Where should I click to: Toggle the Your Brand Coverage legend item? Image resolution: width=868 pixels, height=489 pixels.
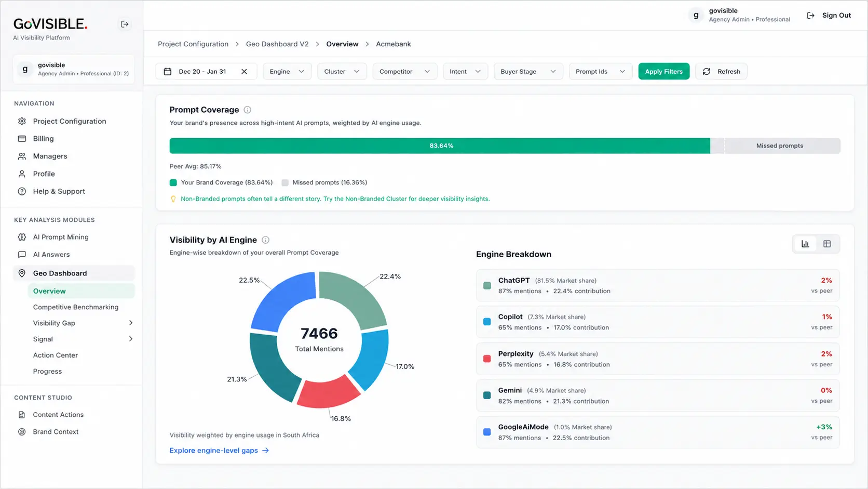pyautogui.click(x=221, y=182)
